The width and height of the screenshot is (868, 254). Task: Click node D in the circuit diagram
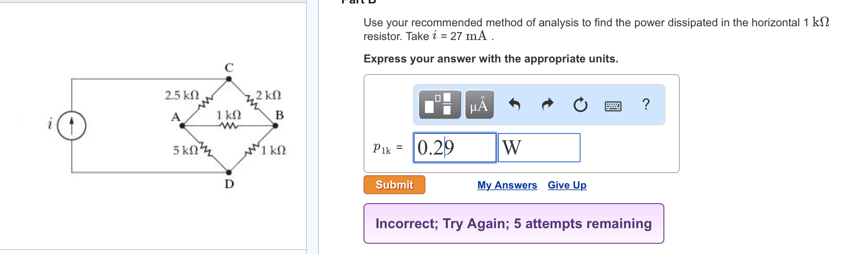(x=229, y=172)
